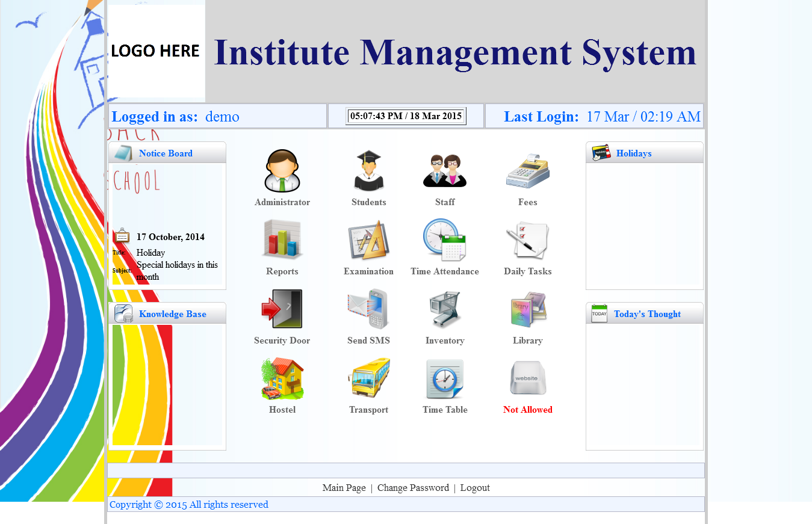
Task: Open the Transport bus icon
Action: [x=368, y=378]
